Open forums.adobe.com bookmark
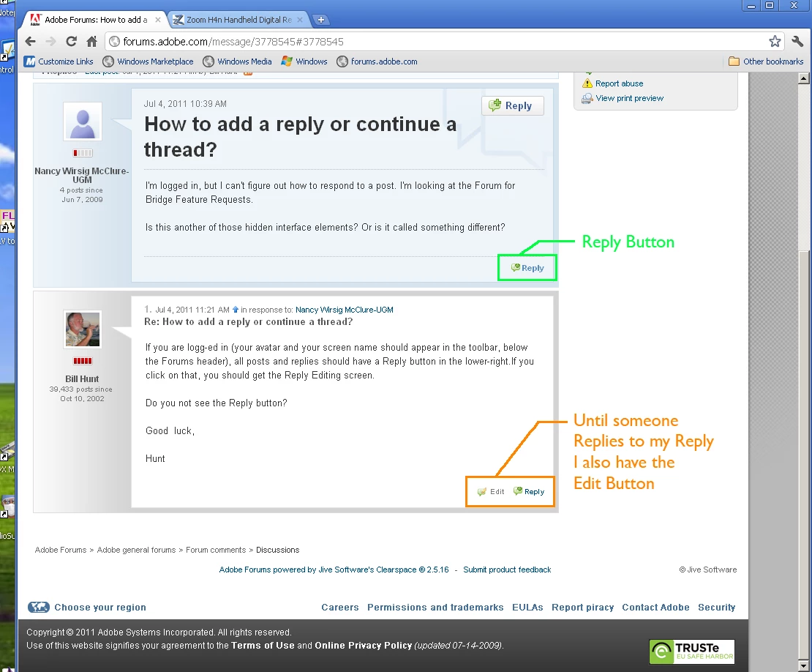 click(377, 61)
